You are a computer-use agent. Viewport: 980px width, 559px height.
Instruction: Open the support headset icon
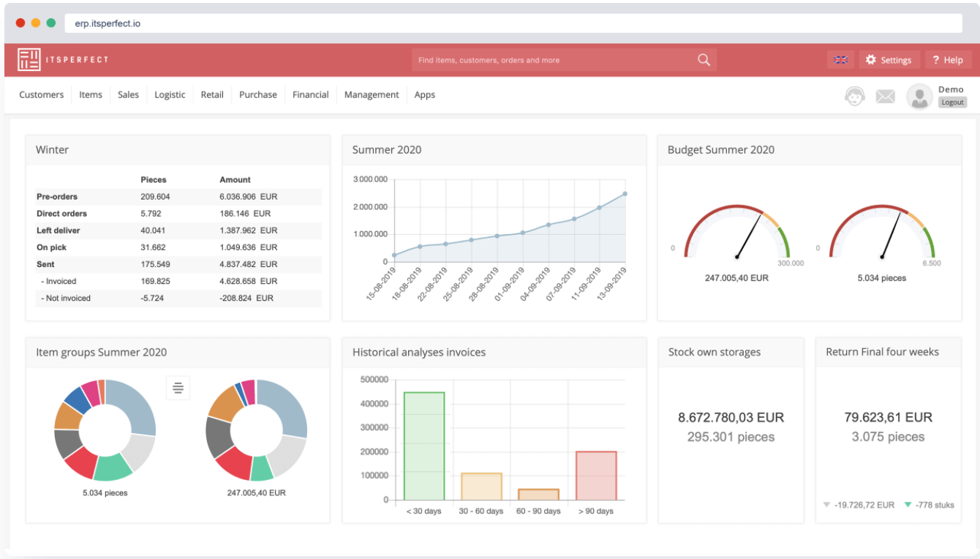[855, 96]
